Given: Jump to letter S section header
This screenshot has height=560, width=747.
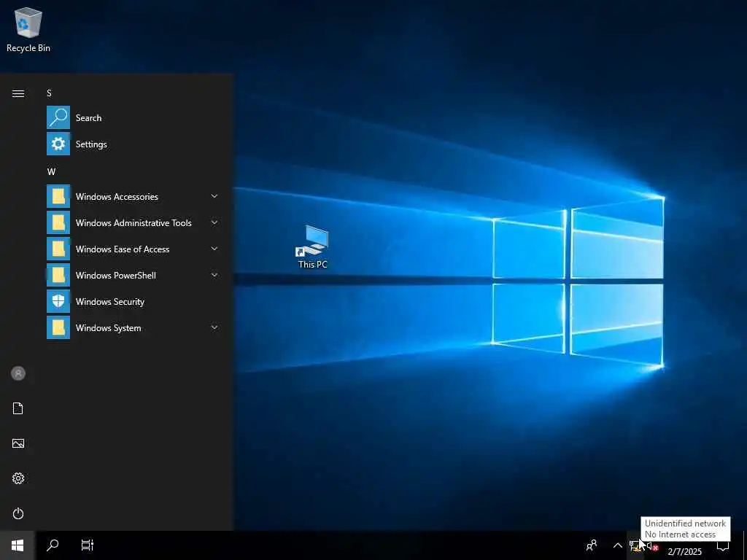Looking at the screenshot, I should click(49, 93).
